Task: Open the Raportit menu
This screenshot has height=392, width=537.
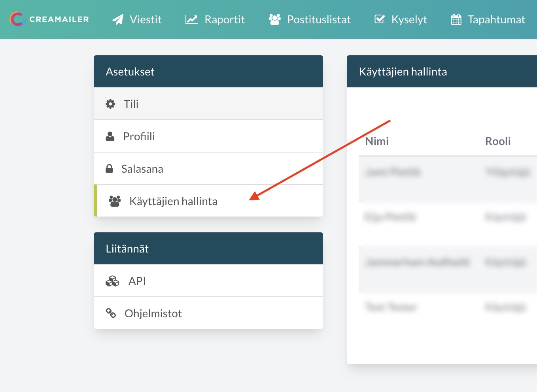Action: point(215,19)
